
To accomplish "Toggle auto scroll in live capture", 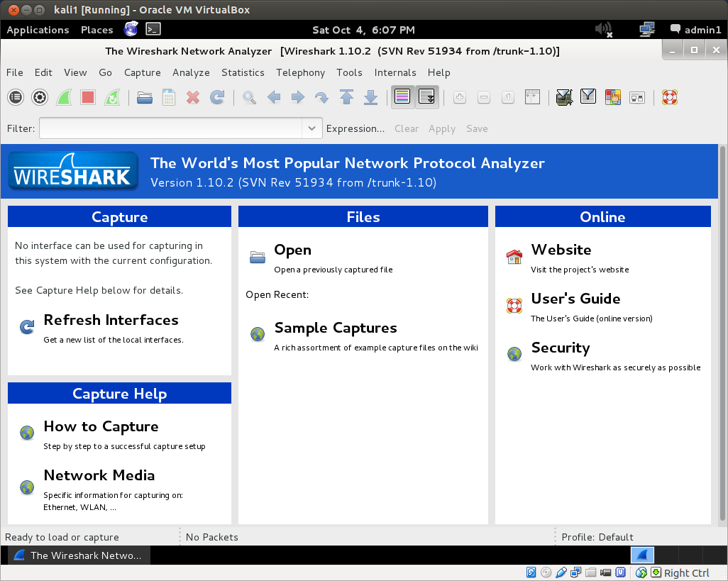I will 426,97.
